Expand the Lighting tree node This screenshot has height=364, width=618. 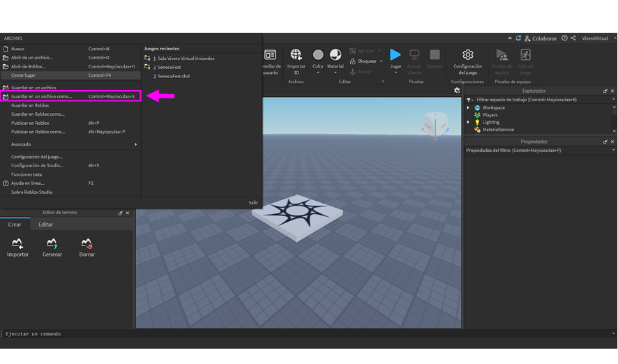(x=469, y=122)
